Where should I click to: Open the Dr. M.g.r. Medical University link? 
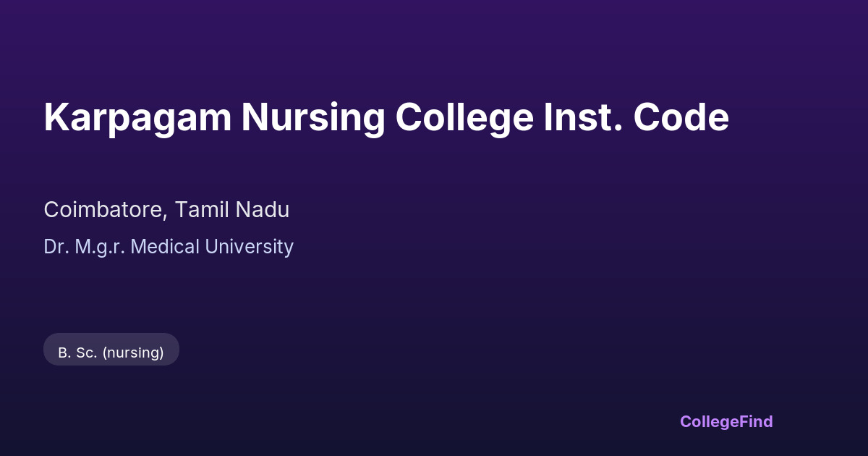(169, 247)
